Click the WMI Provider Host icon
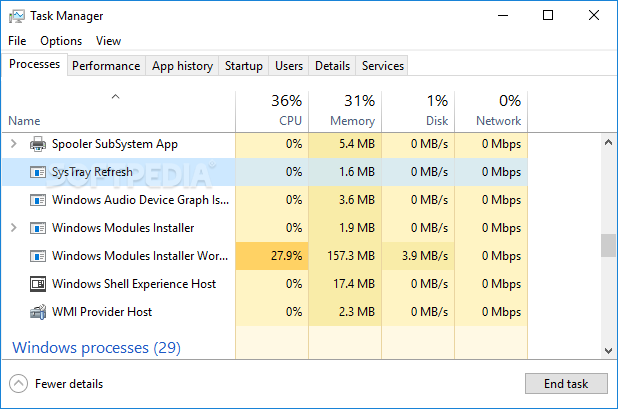618x409 pixels. [38, 312]
